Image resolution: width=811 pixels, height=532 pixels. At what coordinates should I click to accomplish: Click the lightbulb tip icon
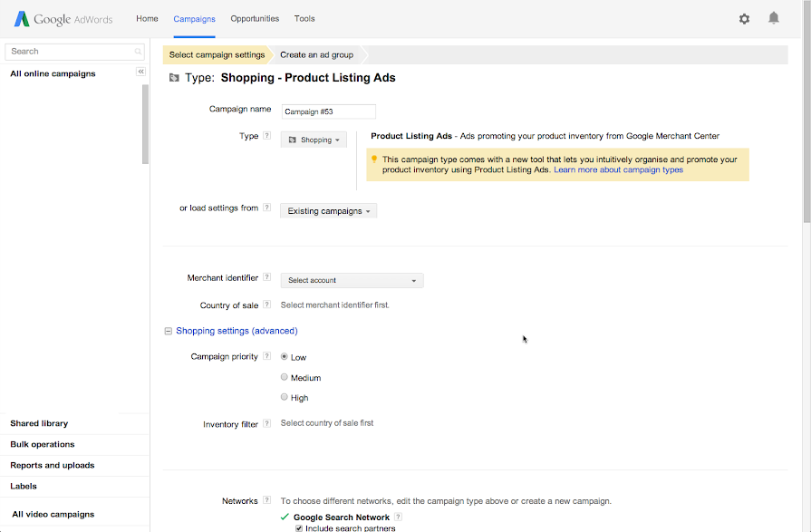click(x=374, y=160)
